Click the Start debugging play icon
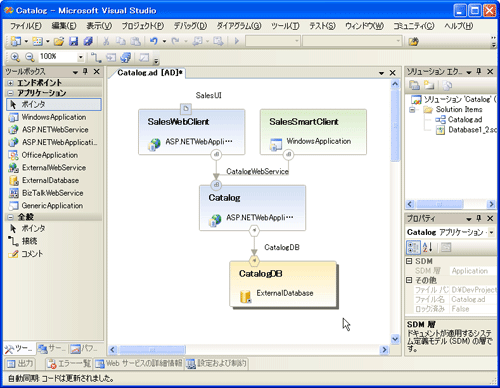500x388 pixels. click(x=237, y=41)
